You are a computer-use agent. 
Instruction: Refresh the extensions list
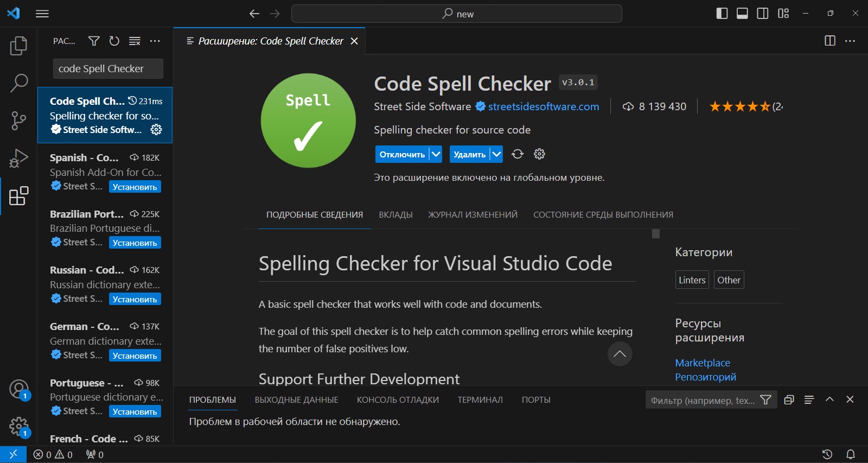[x=114, y=41]
